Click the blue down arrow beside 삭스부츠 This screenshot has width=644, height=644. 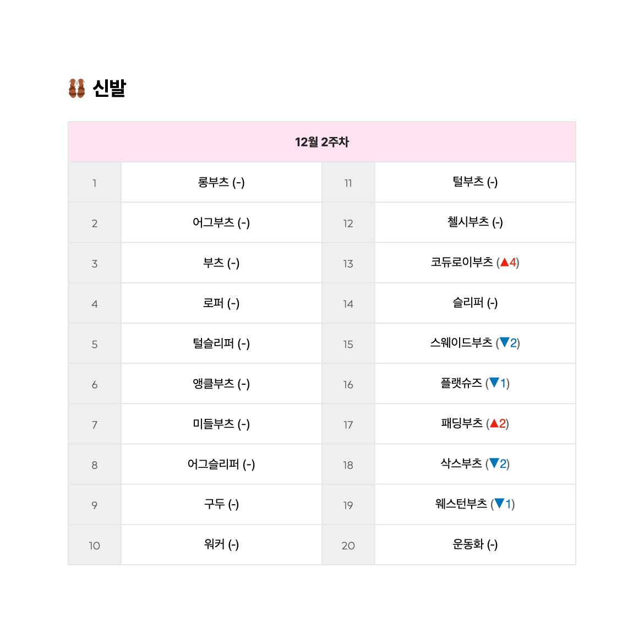click(494, 463)
